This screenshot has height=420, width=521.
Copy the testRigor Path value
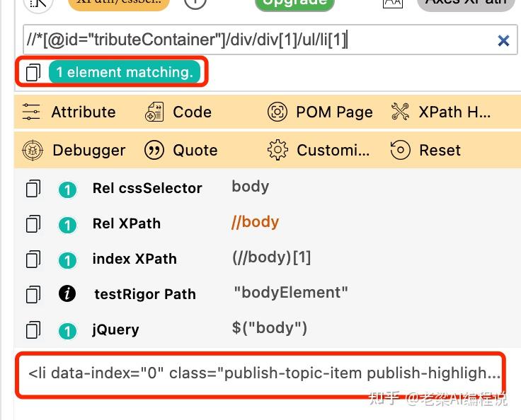click(33, 294)
